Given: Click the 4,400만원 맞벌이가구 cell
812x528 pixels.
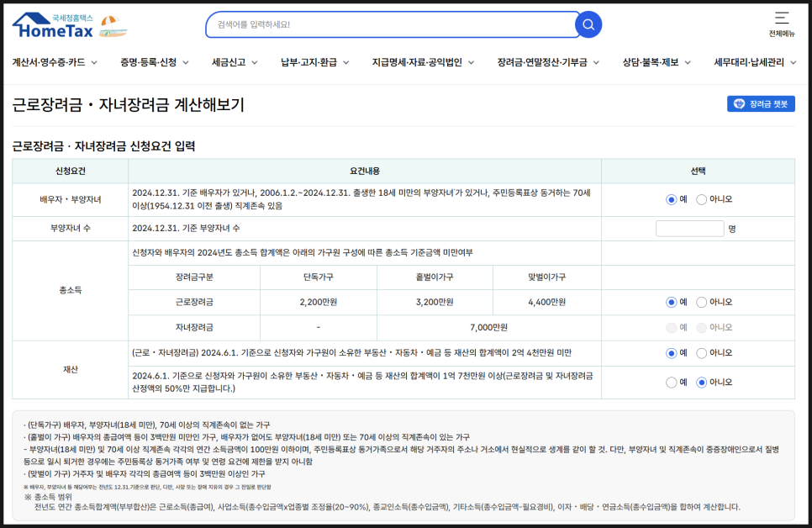Looking at the screenshot, I should click(547, 302).
